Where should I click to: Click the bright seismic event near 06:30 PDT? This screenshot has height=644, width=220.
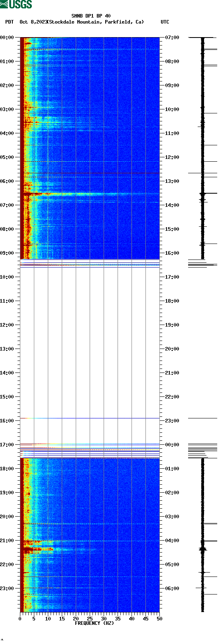[90, 194]
